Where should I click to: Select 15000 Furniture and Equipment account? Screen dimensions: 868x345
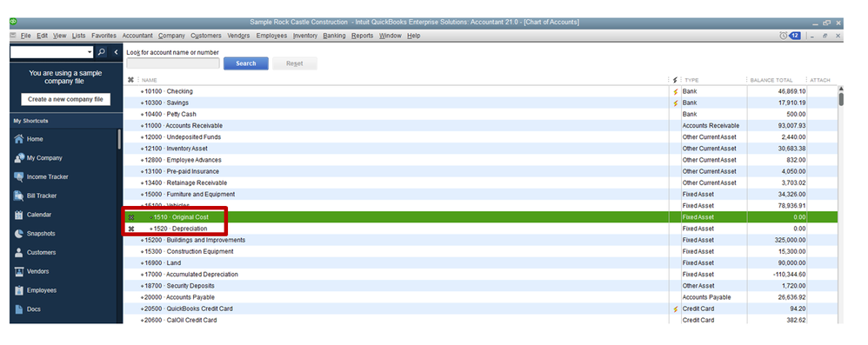480,195
